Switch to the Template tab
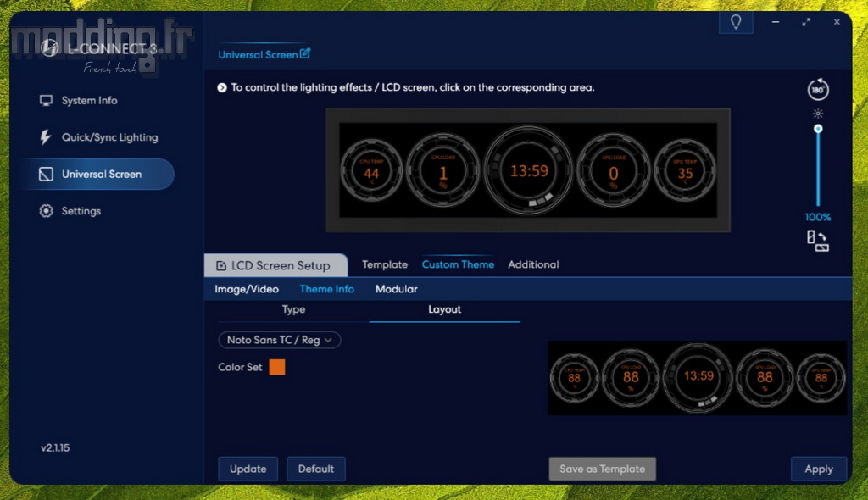Screen dimensions: 868x500 (385, 264)
